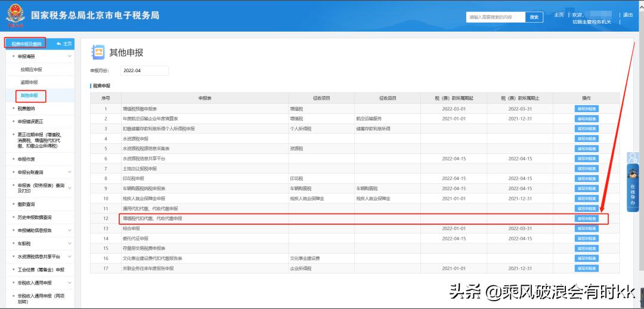Click 填写申报表 for 综合申报
Viewport: 644px width, 309px height.
[x=587, y=228]
